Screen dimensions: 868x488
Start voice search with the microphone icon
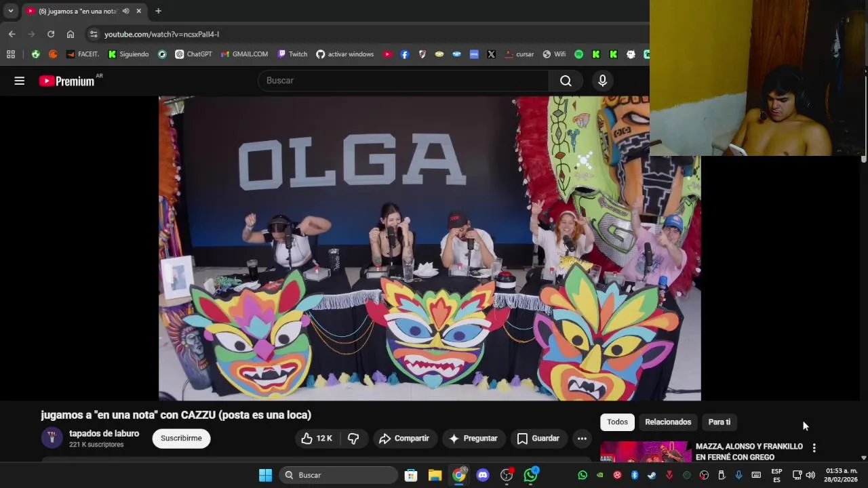click(x=602, y=81)
